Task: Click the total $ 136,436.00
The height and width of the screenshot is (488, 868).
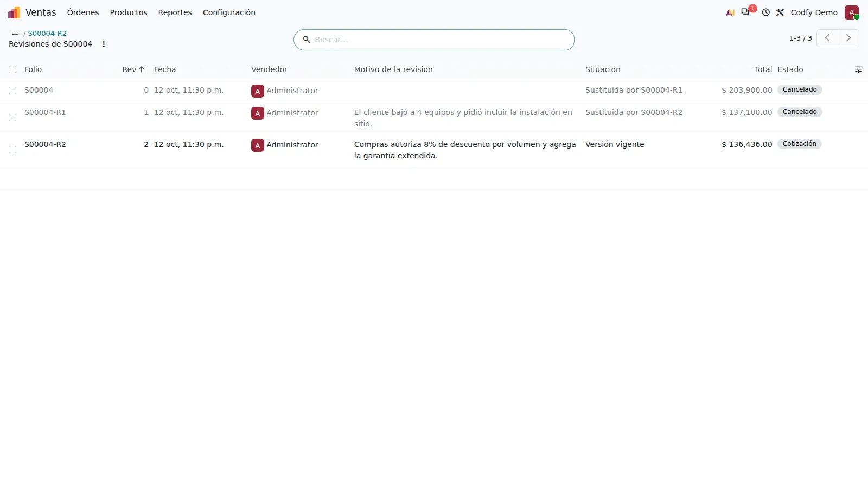Action: pos(746,144)
